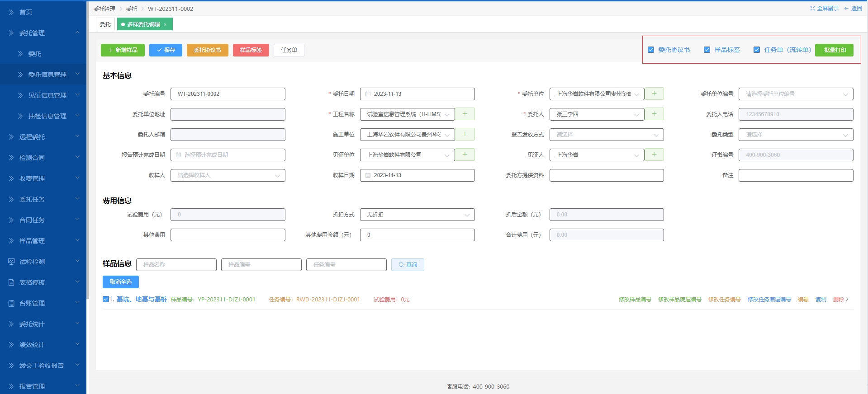Image resolution: width=868 pixels, height=394 pixels.
Task: Open the 收样人 dropdown
Action: pyautogui.click(x=228, y=175)
